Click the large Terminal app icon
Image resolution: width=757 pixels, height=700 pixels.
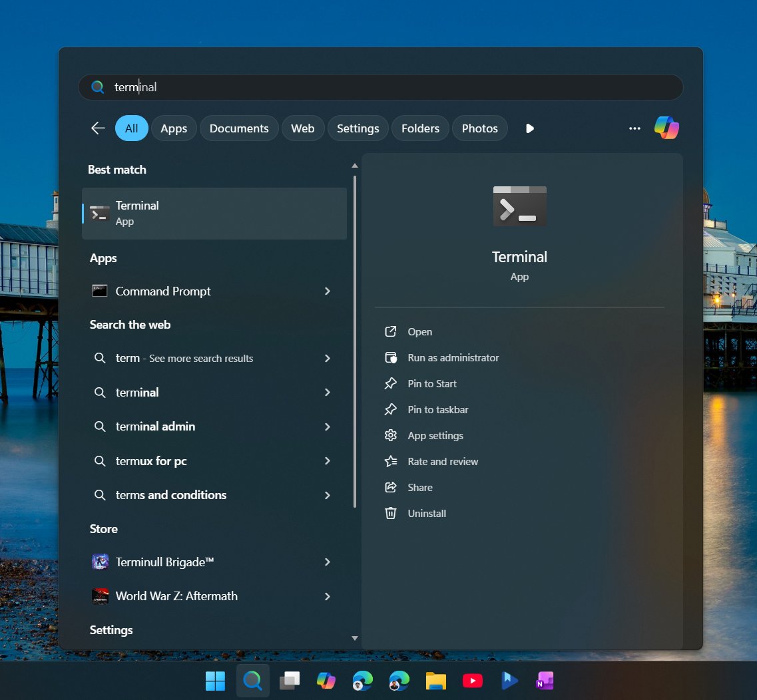(x=519, y=206)
